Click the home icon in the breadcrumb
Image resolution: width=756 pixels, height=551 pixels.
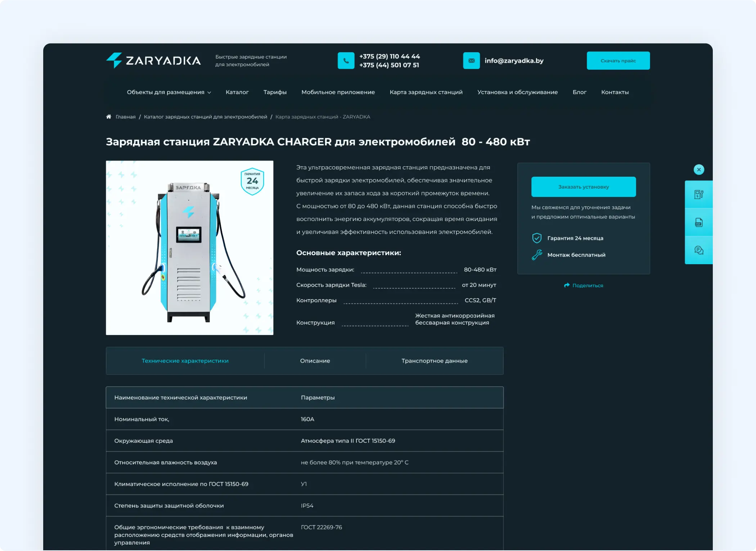[108, 116]
